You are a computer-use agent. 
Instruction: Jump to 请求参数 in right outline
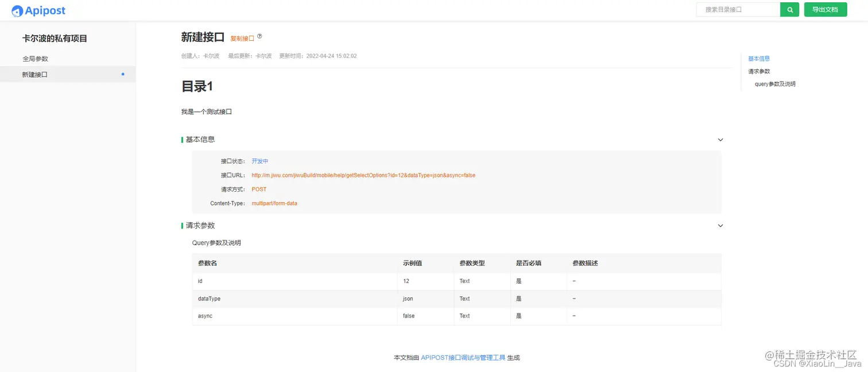[x=759, y=71]
